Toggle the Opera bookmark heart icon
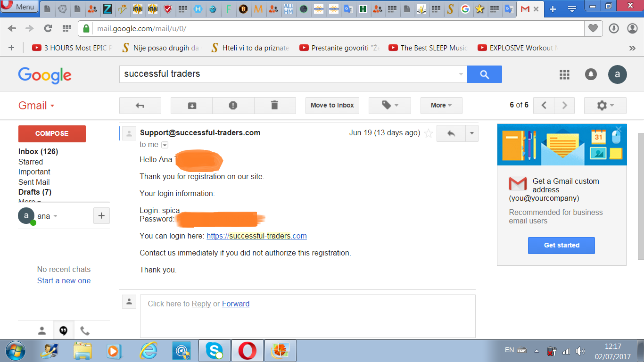Image resolution: width=644 pixels, height=362 pixels. (x=593, y=28)
